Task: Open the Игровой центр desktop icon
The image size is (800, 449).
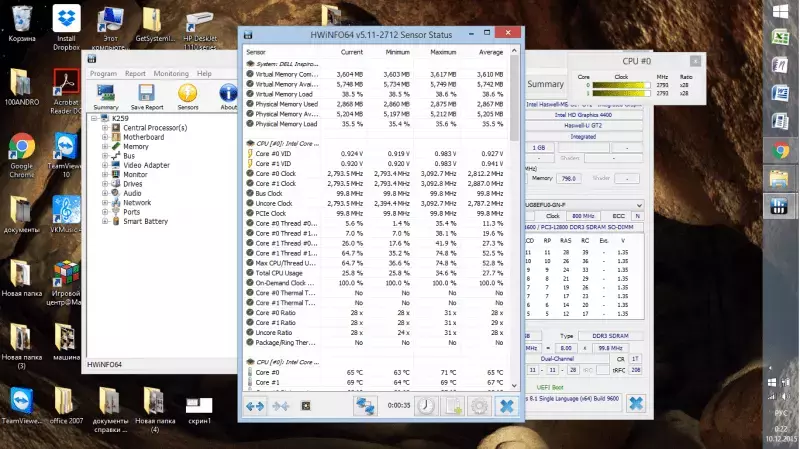Action: coord(66,283)
